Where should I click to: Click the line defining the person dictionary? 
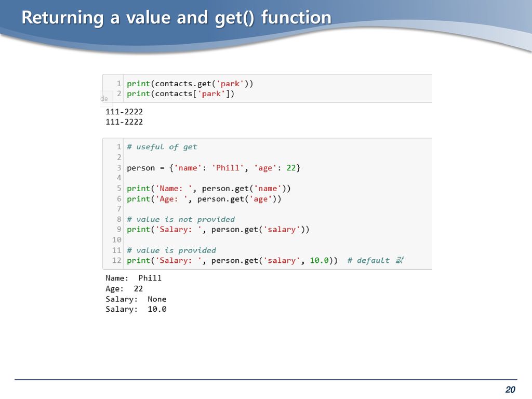click(214, 168)
